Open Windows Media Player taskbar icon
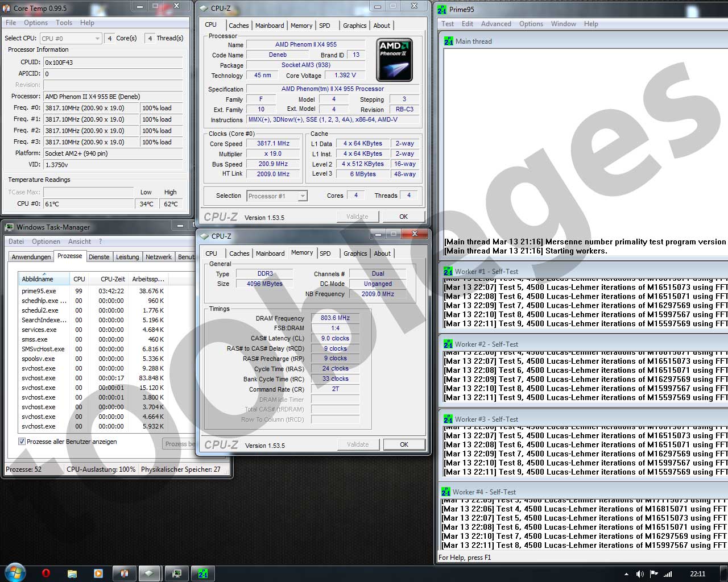The height and width of the screenshot is (582, 728). (98, 573)
